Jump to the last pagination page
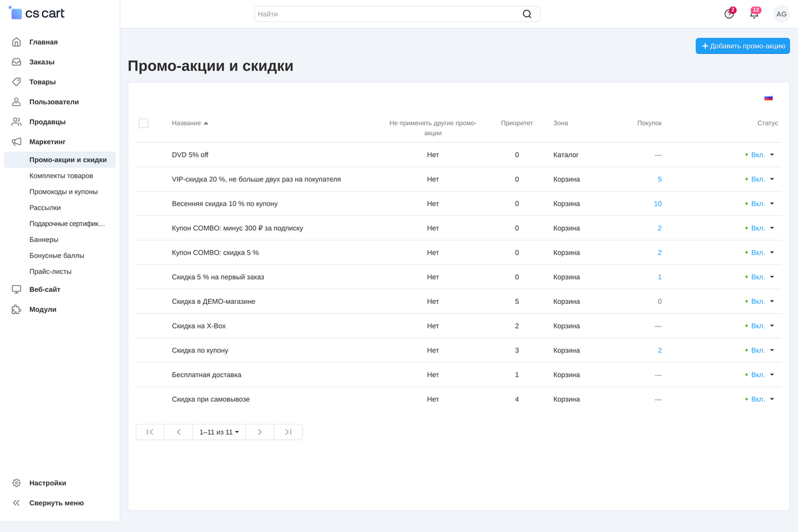The width and height of the screenshot is (798, 532). click(288, 432)
